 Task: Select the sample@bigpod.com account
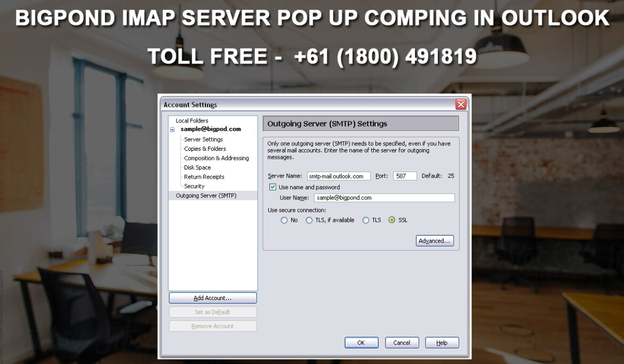211,129
